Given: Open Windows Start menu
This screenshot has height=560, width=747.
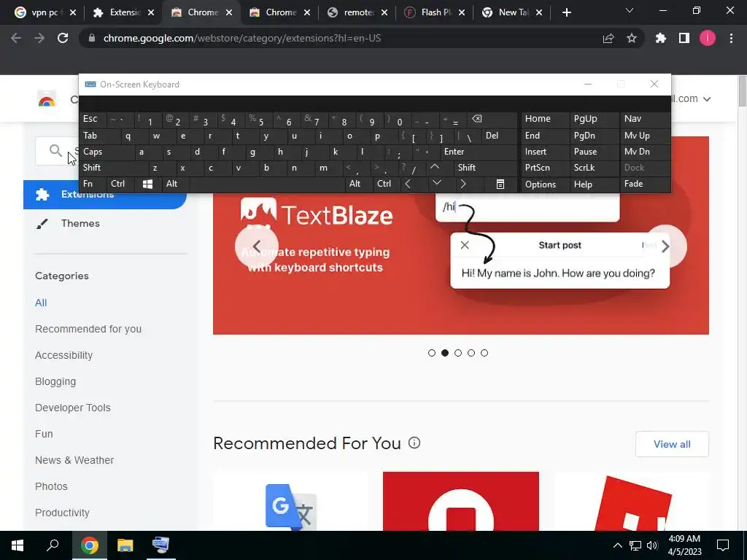Looking at the screenshot, I should click(x=18, y=545).
